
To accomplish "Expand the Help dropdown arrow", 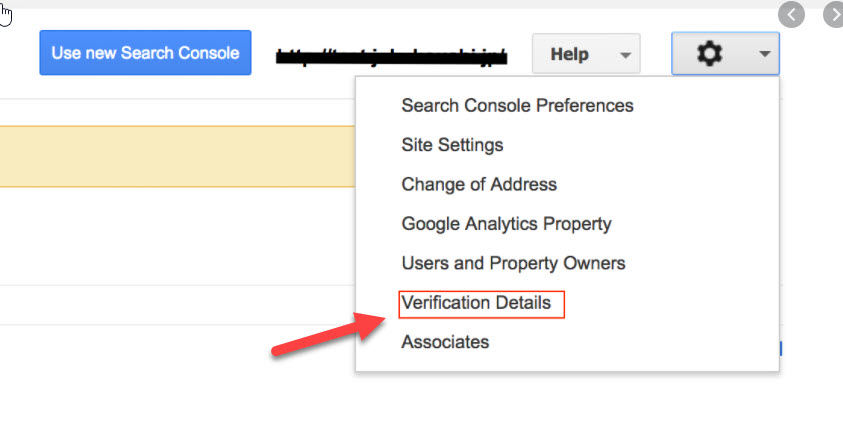I will [x=627, y=55].
